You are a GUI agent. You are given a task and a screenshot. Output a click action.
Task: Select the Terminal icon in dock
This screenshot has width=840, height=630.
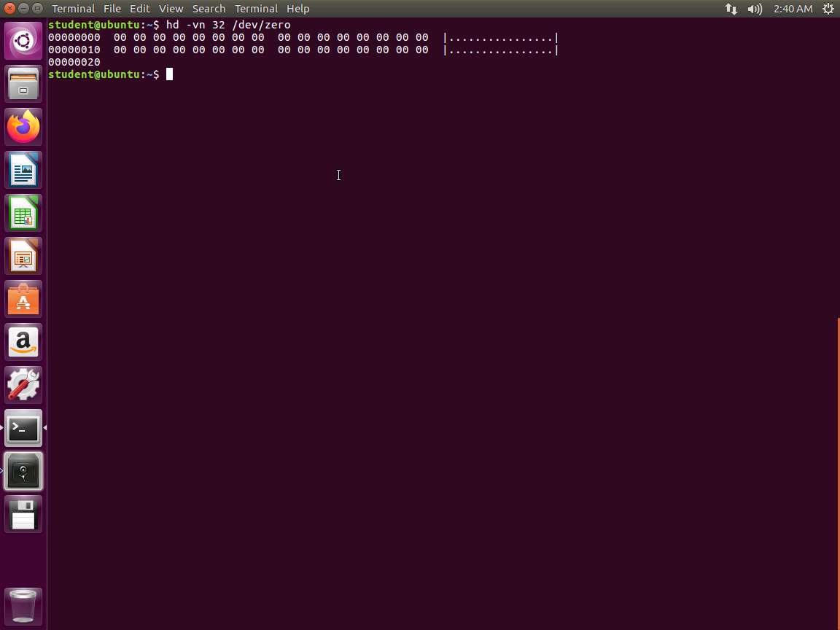(x=23, y=428)
